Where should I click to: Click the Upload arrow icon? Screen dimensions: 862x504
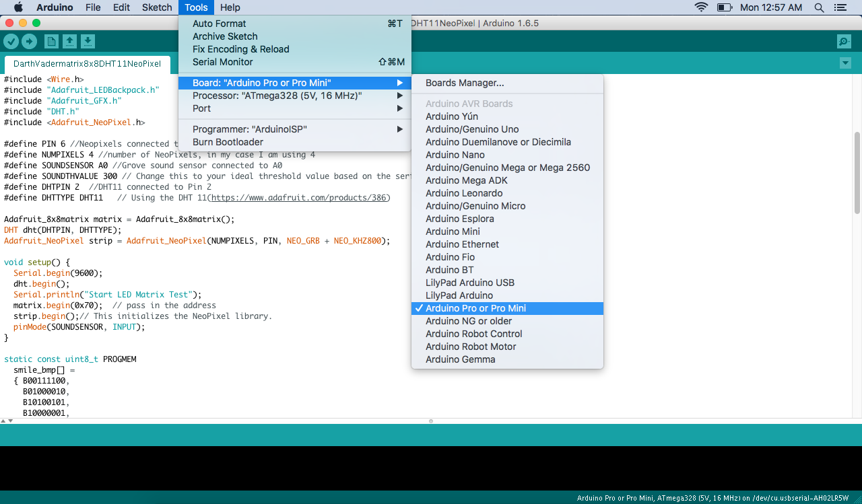29,42
